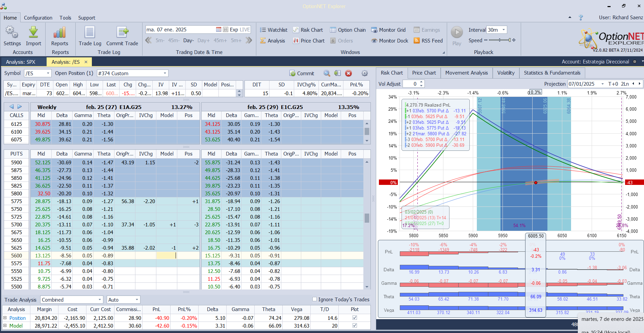Switch to the Price Chart tab
The width and height of the screenshot is (644, 333).
click(x=424, y=73)
